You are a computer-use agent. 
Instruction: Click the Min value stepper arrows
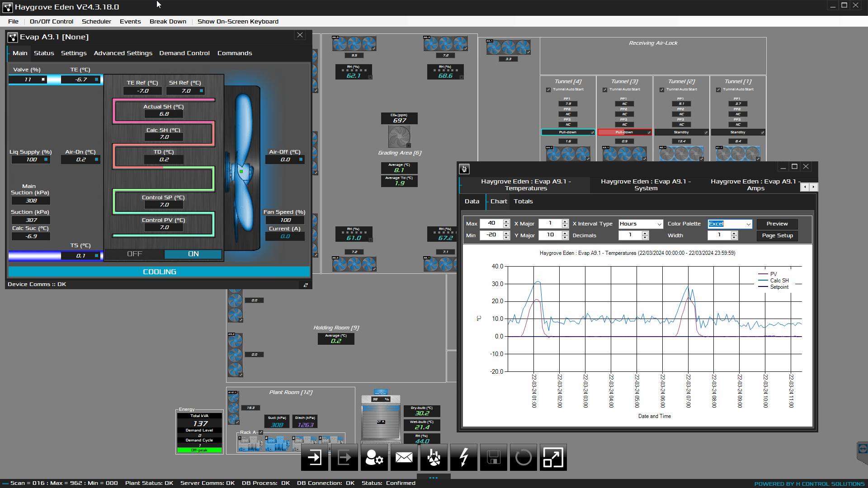[506, 235]
